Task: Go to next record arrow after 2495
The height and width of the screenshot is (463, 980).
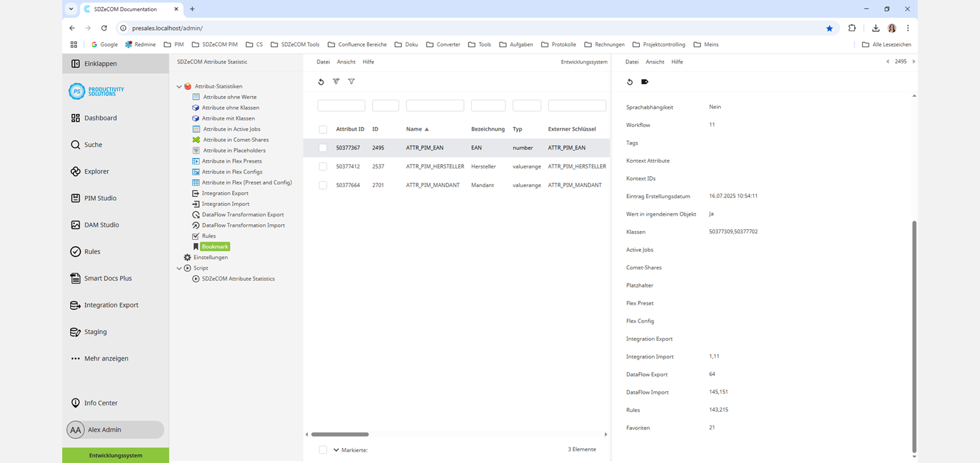Action: pyautogui.click(x=913, y=62)
